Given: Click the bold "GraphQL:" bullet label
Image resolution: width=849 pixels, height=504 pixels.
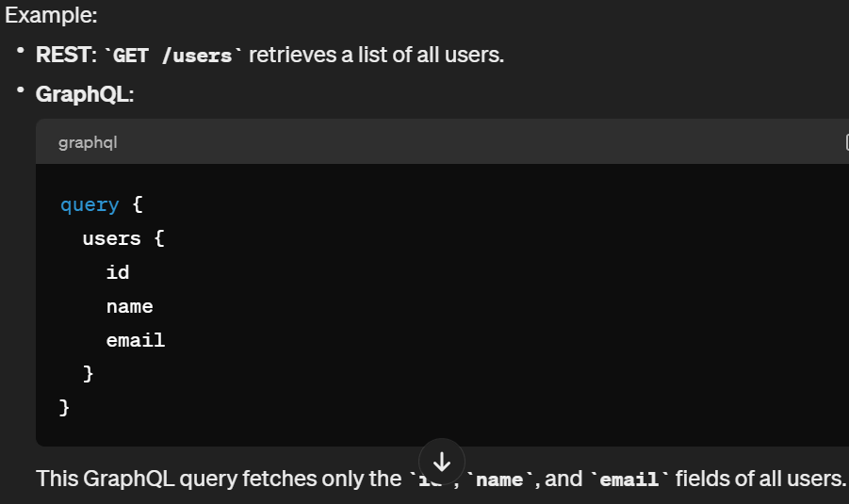Looking at the screenshot, I should [84, 94].
